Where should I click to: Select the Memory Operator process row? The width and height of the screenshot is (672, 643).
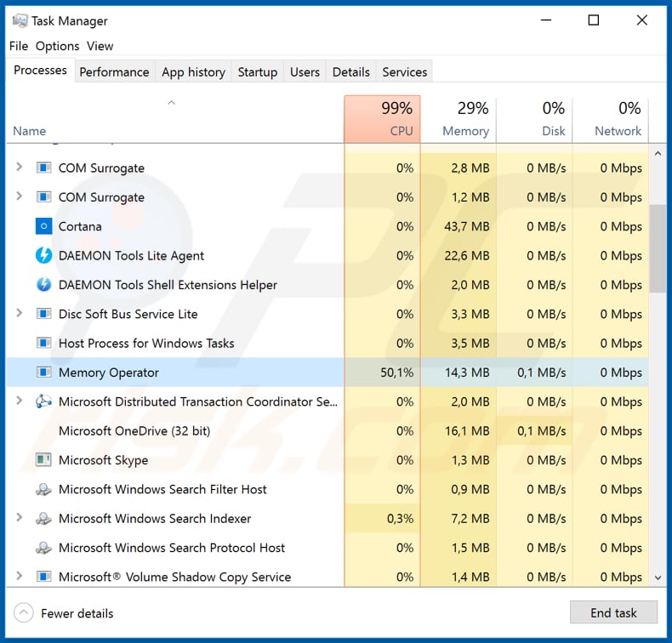pyautogui.click(x=327, y=373)
